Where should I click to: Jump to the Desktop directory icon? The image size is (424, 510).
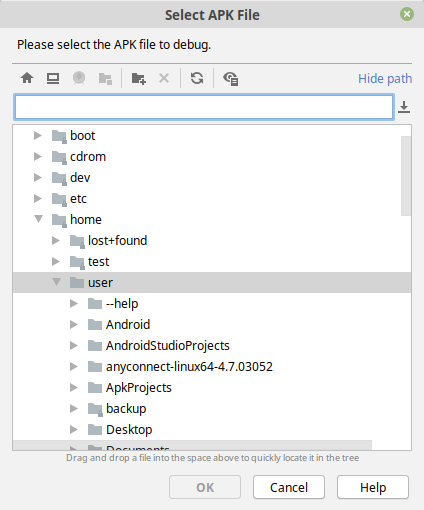point(53,78)
